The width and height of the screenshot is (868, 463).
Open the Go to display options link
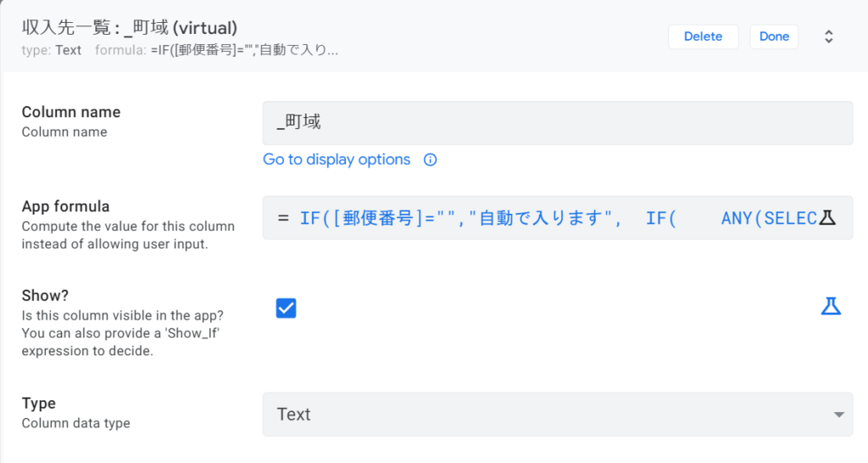click(x=337, y=159)
